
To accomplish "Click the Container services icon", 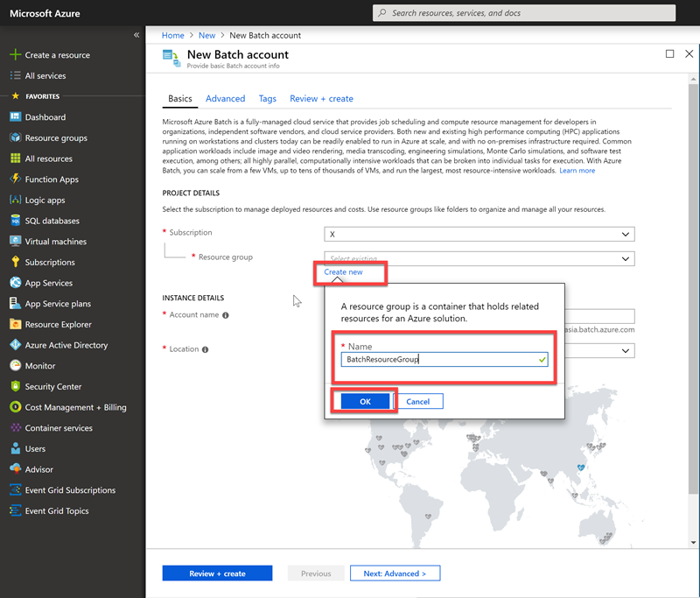I will click(x=15, y=427).
